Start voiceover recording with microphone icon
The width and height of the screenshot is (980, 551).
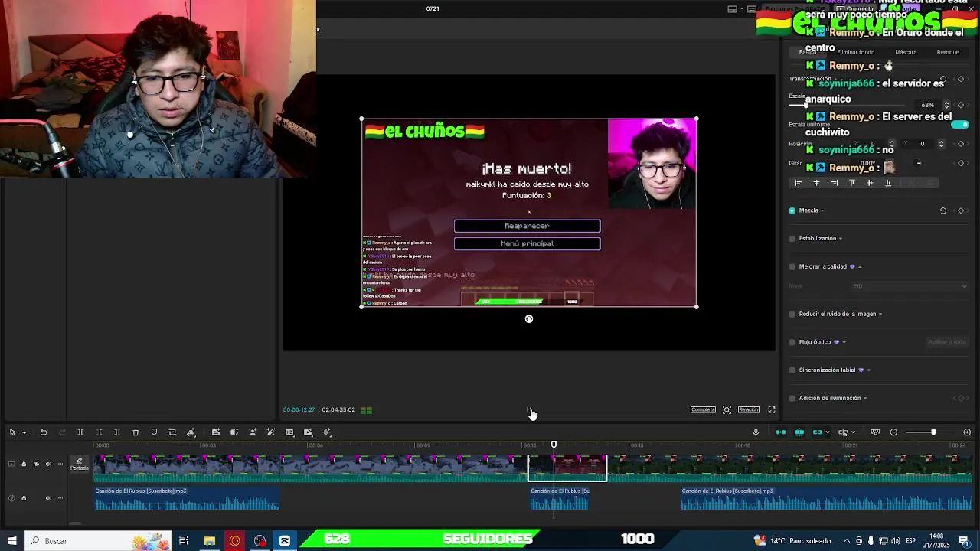tap(756, 432)
